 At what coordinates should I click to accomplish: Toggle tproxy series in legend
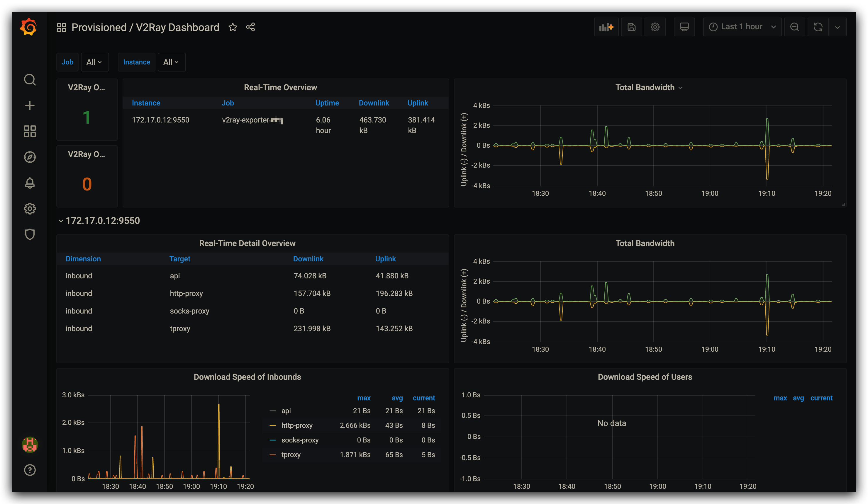291,454
